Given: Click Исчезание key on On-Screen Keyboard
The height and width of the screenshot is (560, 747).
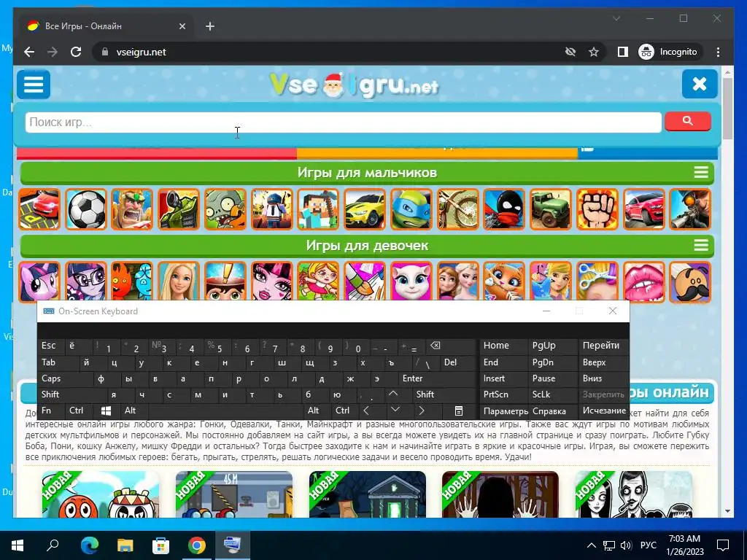Looking at the screenshot, I should coord(603,411).
